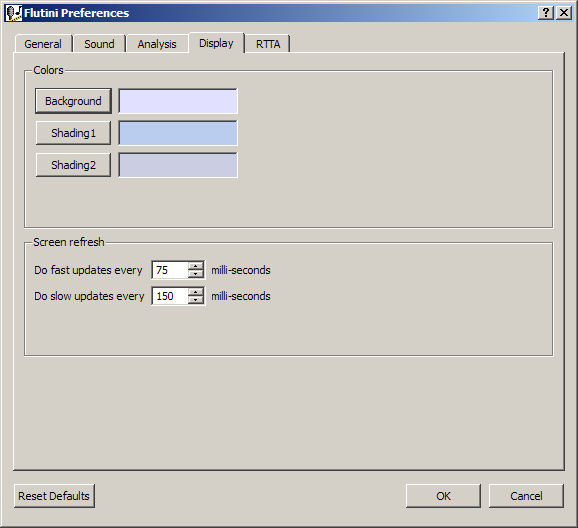Click the Shading2 color button
The height and width of the screenshot is (528, 578).
[73, 165]
